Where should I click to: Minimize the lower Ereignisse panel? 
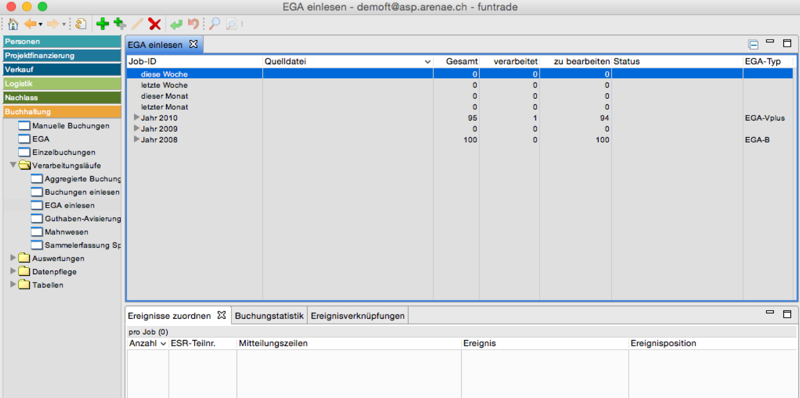coord(770,312)
